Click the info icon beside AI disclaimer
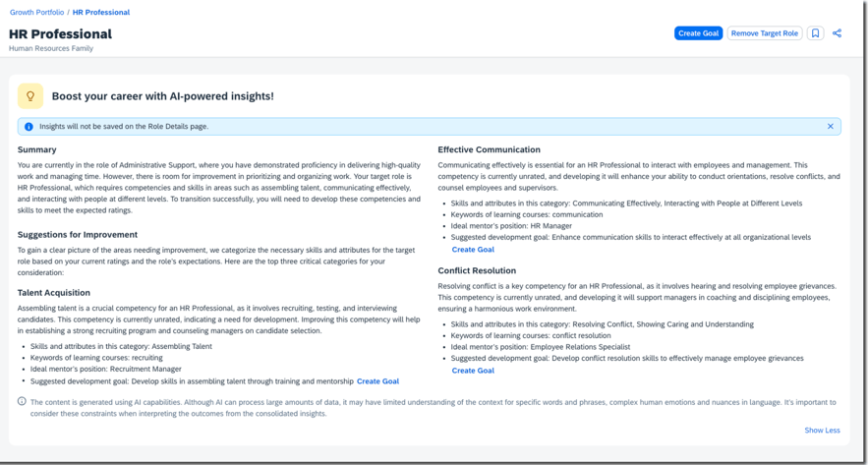The image size is (868, 465). pos(23,401)
